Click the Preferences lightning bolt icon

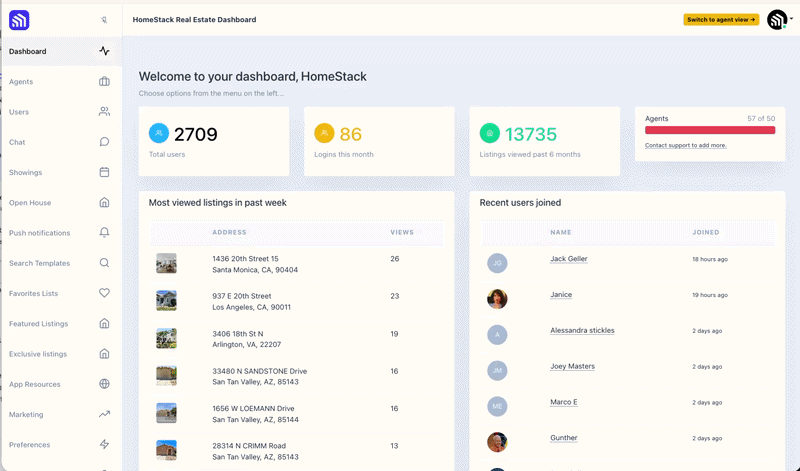click(x=104, y=444)
